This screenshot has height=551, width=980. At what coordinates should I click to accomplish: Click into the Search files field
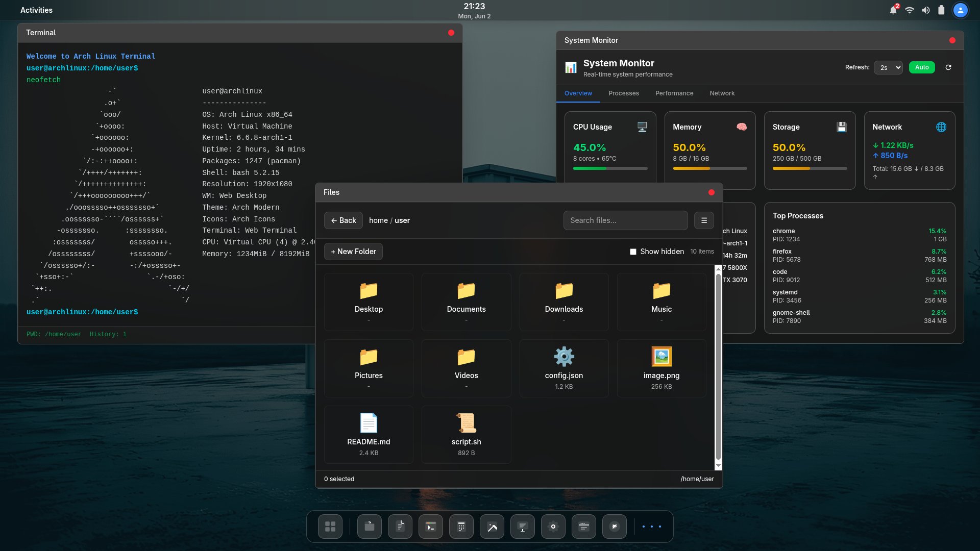click(x=625, y=220)
